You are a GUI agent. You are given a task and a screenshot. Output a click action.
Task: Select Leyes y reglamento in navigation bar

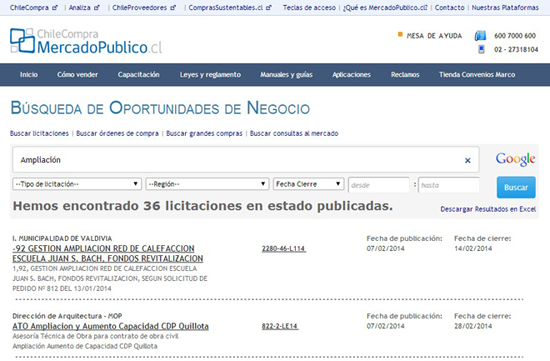click(210, 75)
